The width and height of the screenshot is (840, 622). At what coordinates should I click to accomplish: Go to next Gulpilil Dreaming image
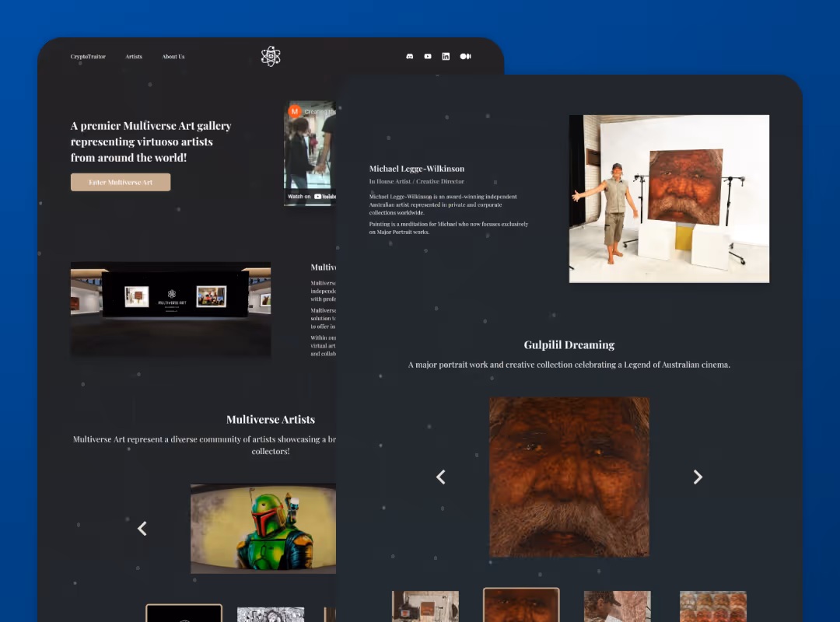click(x=698, y=477)
